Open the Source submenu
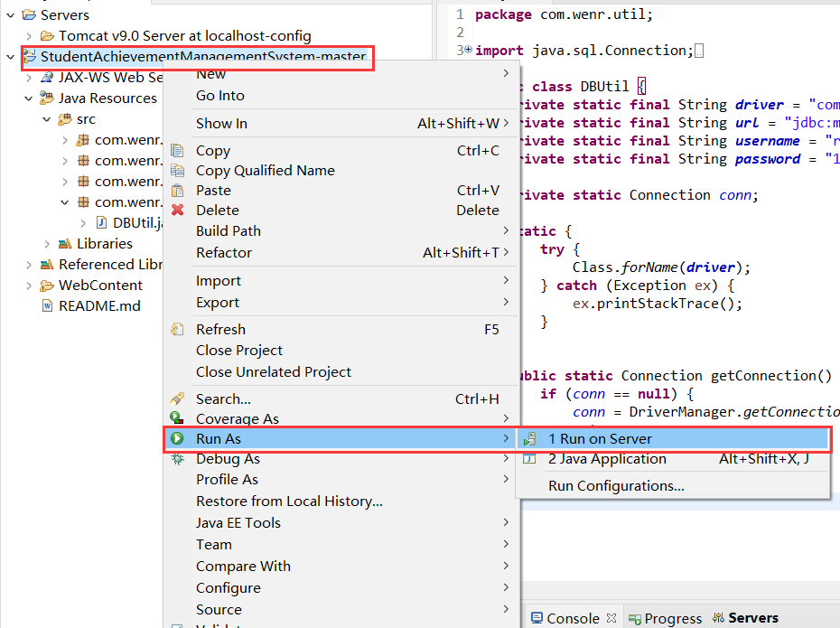Image resolution: width=840 pixels, height=628 pixels. click(341, 609)
